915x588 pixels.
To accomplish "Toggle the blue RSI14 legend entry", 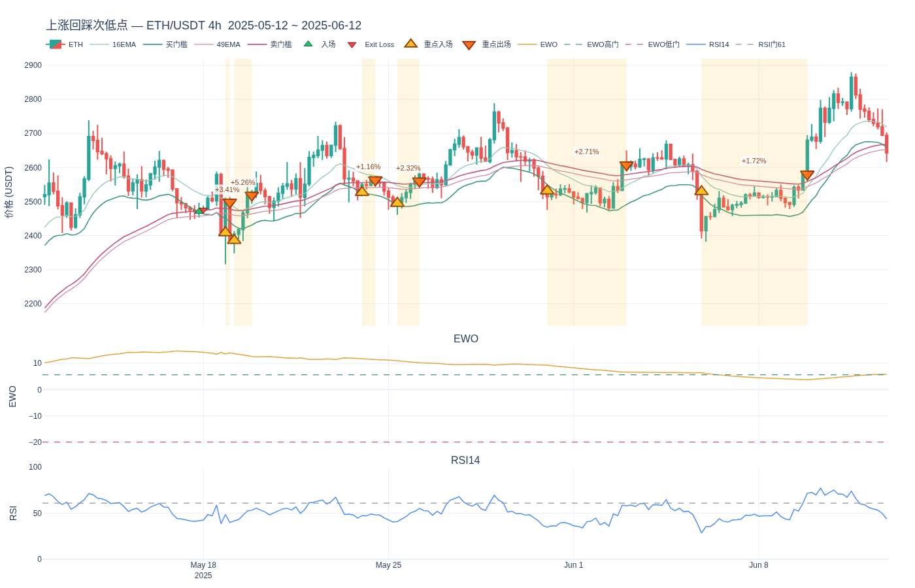I will 708,44.
